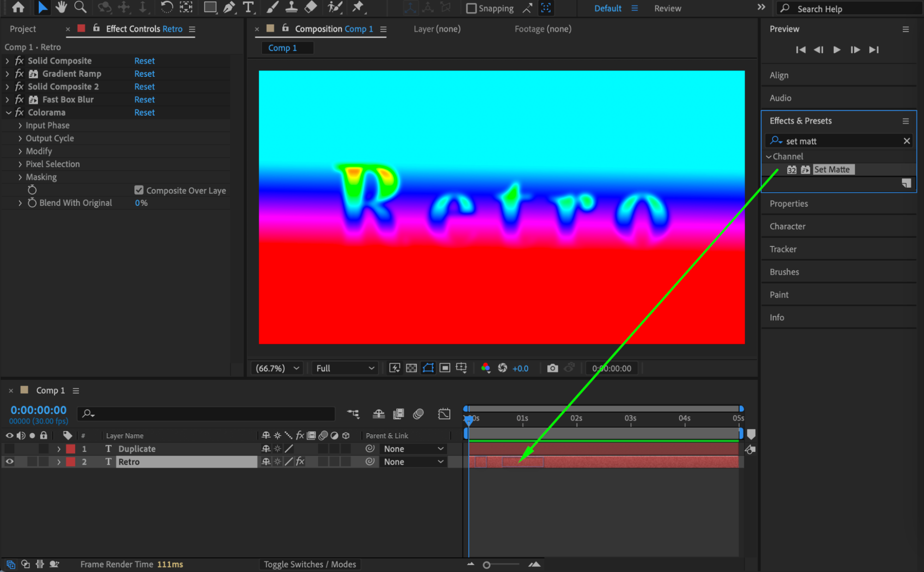The height and width of the screenshot is (572, 924).
Task: Select the Rectangle shape tool
Action: pos(210,7)
